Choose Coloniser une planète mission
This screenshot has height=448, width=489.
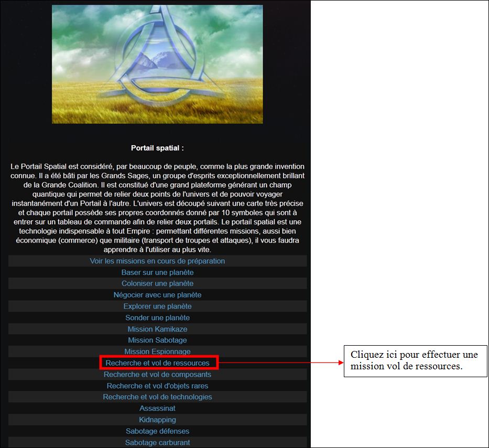coord(157,283)
